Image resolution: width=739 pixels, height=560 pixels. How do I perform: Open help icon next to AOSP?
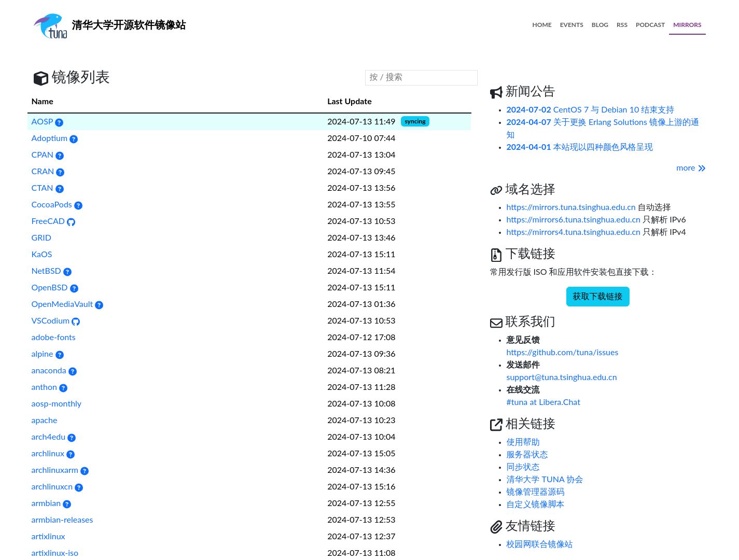coord(59,122)
